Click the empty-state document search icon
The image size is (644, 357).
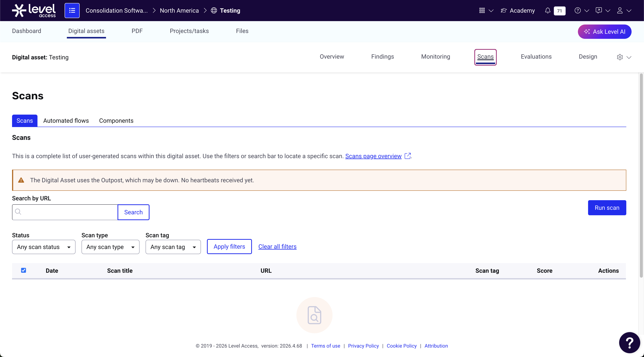314,315
